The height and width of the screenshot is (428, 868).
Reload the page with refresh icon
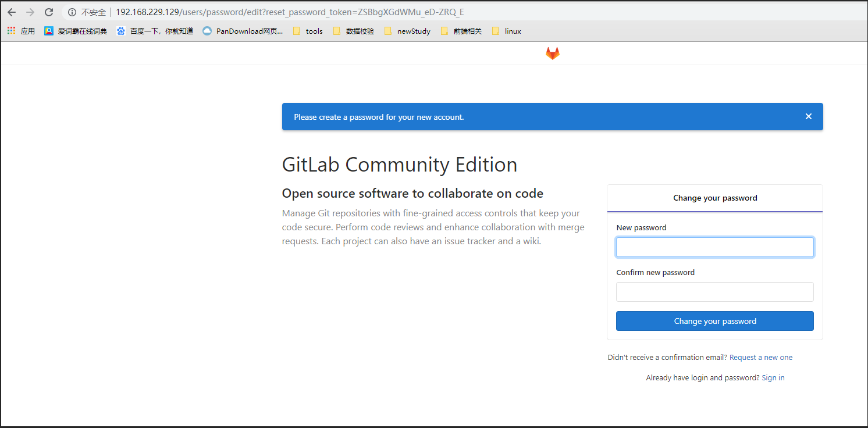(49, 12)
